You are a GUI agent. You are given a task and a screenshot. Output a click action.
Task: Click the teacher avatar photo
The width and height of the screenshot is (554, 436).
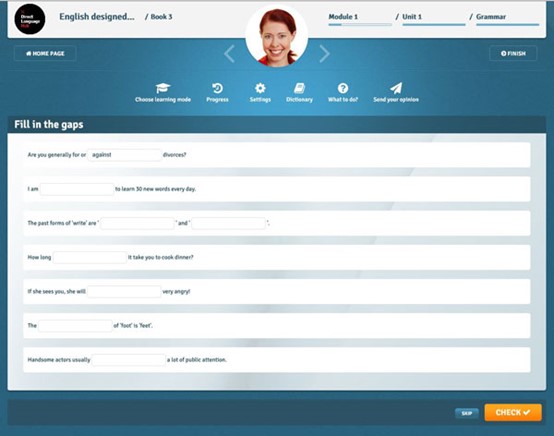pos(277,36)
